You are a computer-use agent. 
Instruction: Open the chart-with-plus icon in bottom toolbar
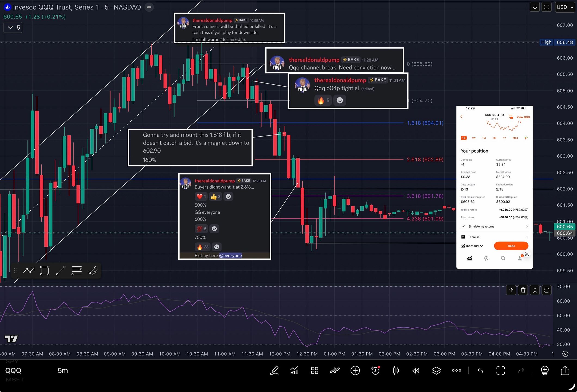(x=294, y=370)
